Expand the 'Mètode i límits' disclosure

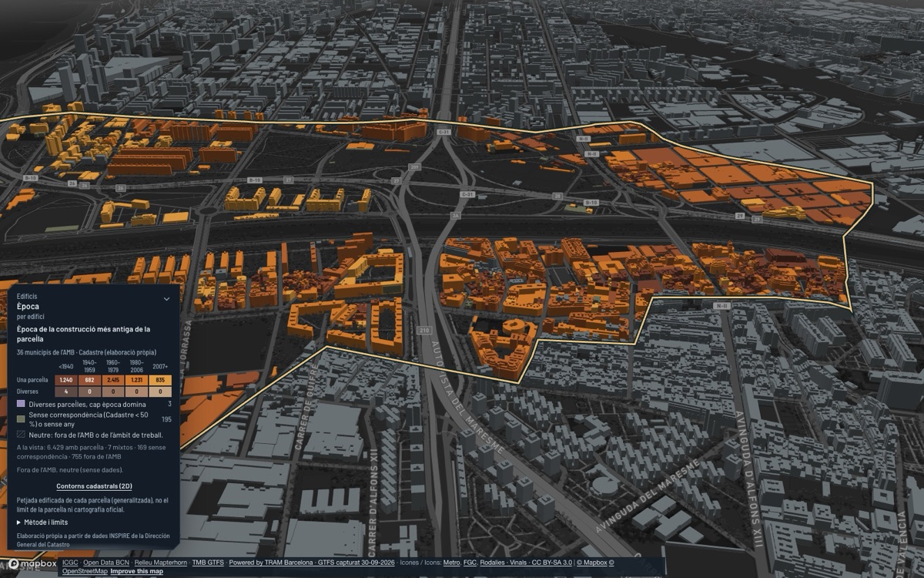(42, 522)
